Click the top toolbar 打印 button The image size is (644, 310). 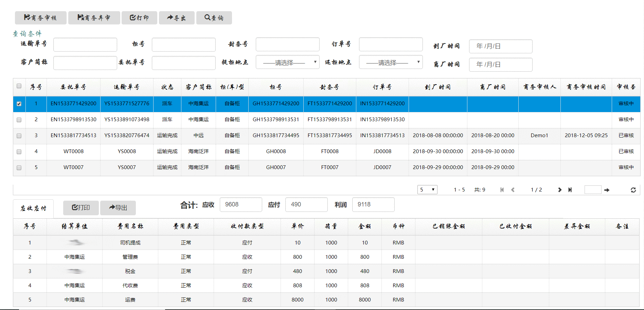[x=139, y=18]
